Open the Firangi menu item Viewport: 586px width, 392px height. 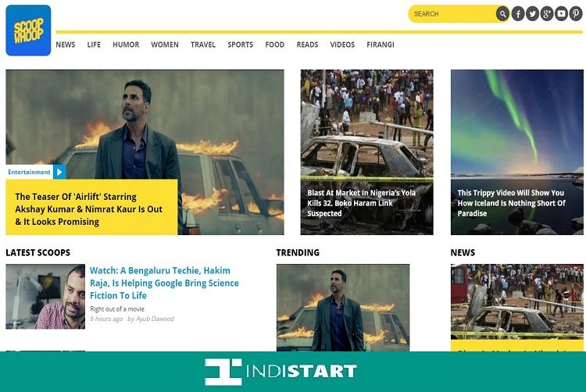[381, 45]
